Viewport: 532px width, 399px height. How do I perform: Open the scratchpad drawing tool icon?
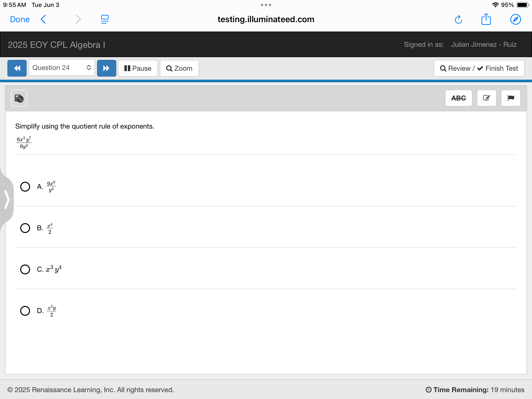click(x=19, y=98)
